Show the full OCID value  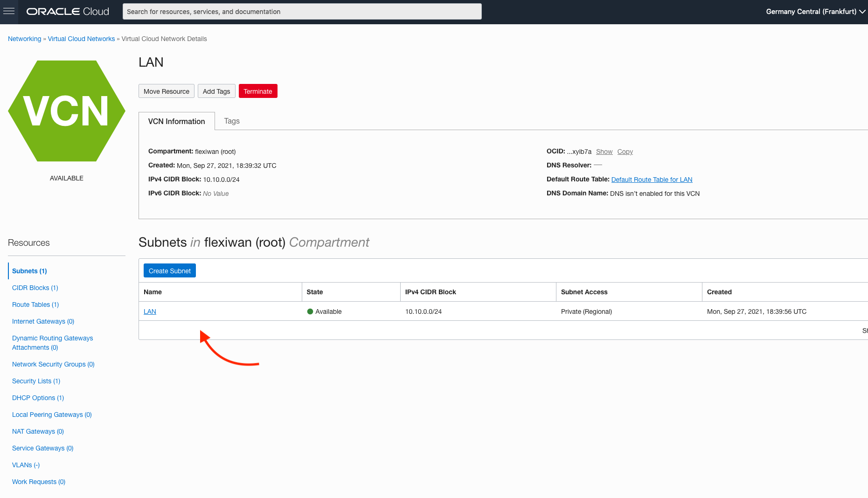604,152
